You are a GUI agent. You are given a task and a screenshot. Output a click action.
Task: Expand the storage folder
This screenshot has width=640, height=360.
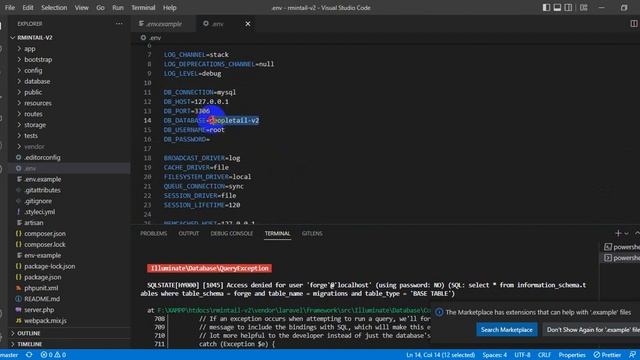tap(35, 125)
